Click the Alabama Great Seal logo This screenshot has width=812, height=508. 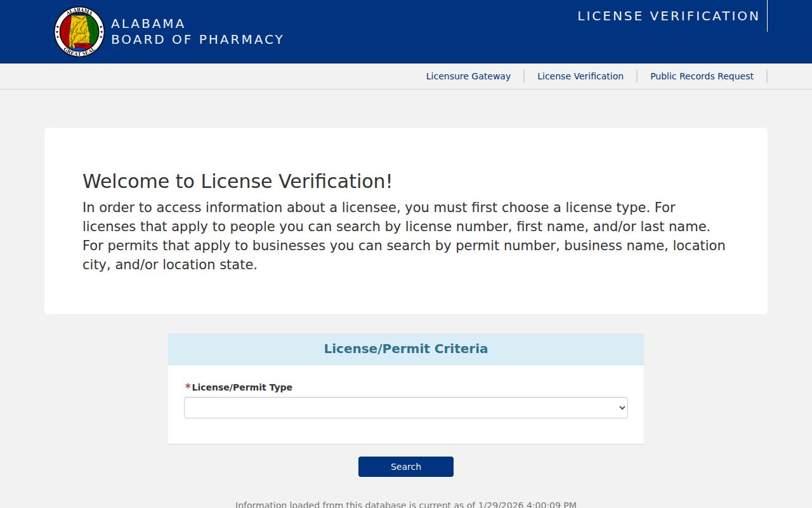pos(79,32)
